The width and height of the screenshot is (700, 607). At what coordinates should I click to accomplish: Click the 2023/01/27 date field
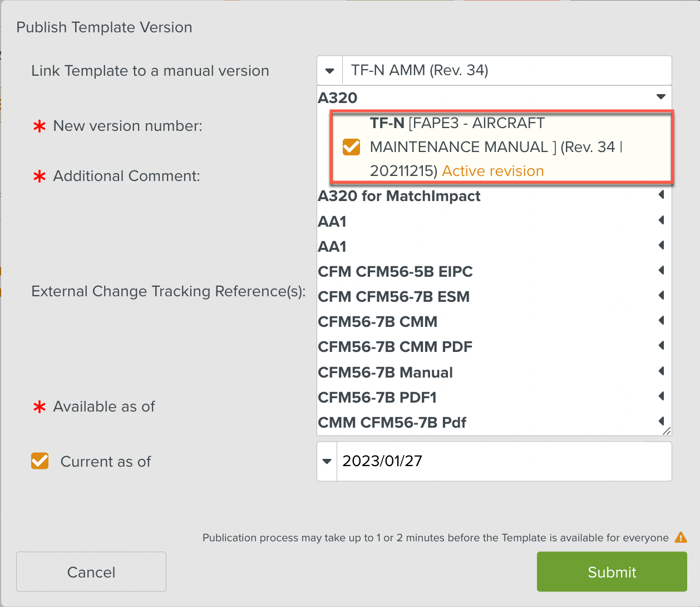point(504,462)
